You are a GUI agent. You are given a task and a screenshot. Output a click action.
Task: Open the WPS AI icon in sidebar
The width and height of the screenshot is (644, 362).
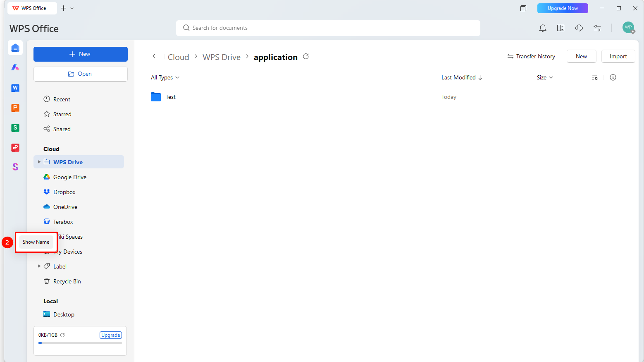(15, 67)
